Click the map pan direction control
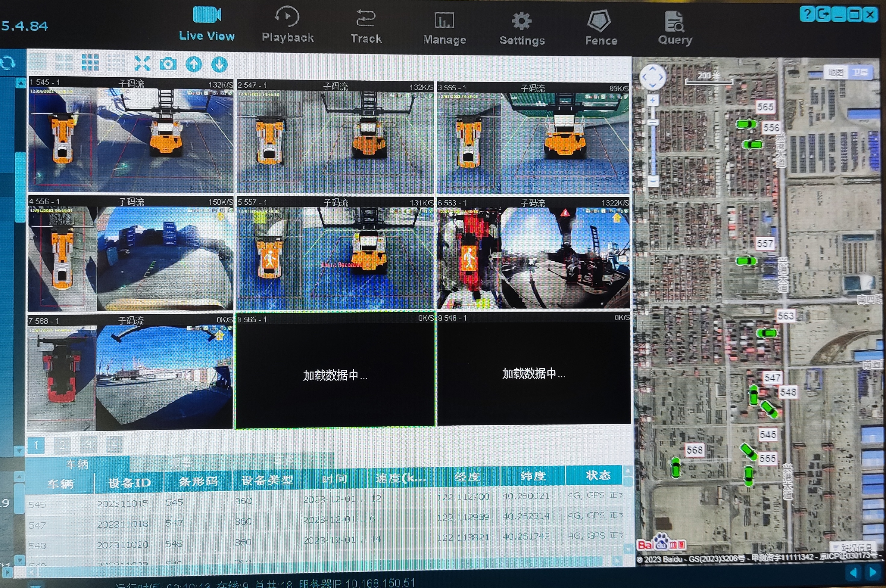Screen dimensions: 886x588 point(653,77)
